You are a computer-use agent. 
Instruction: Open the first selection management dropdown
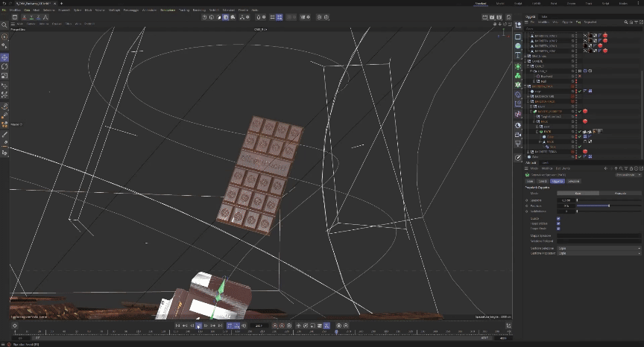pyautogui.click(x=599, y=248)
